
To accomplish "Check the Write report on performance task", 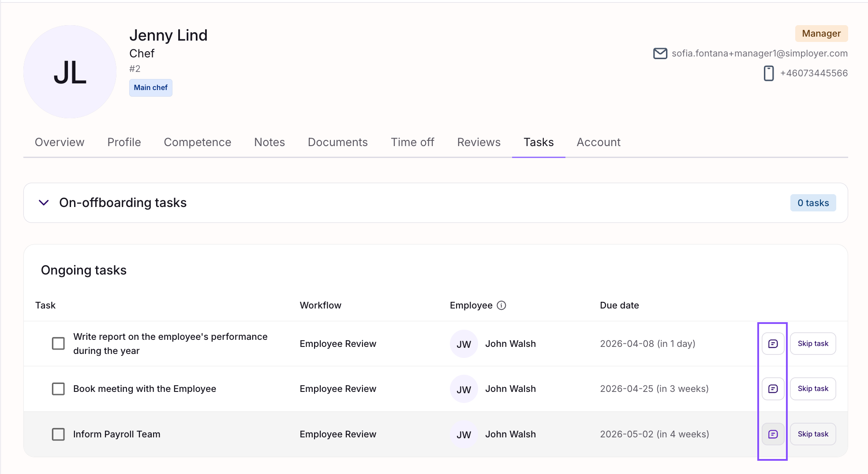I will pyautogui.click(x=58, y=344).
